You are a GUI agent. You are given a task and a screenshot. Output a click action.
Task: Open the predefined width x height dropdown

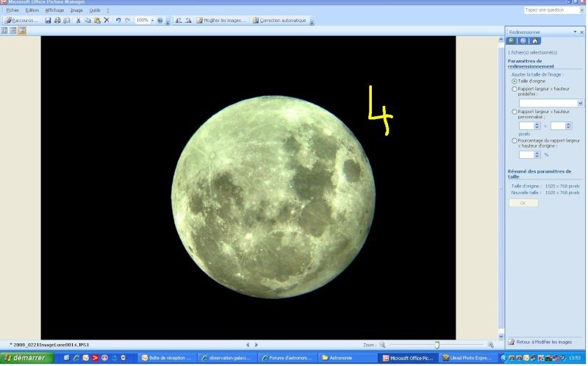[x=581, y=103]
